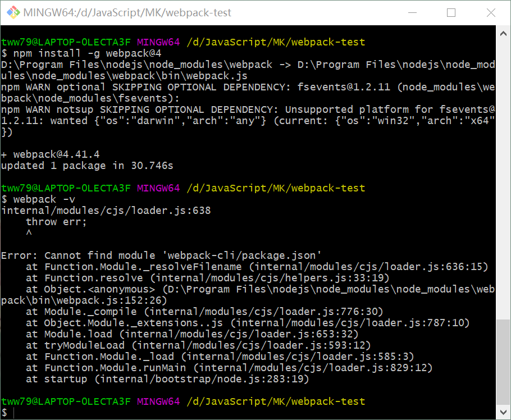Click the 'npm WARN notsup SKIPPING' line

[248, 109]
